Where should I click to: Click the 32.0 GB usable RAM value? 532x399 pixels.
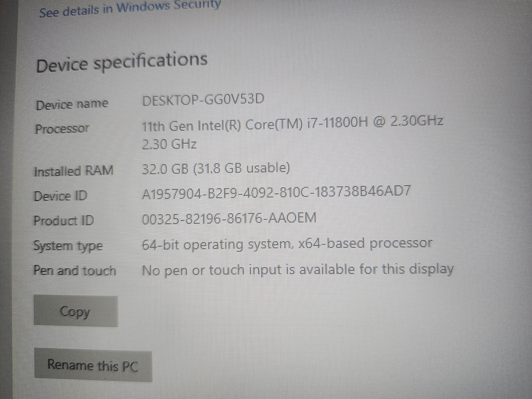tap(216, 169)
